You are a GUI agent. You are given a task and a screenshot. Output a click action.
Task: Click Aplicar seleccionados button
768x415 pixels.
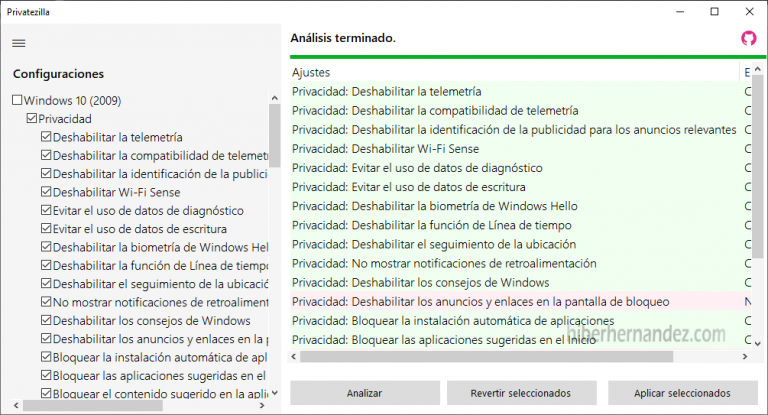pos(683,393)
